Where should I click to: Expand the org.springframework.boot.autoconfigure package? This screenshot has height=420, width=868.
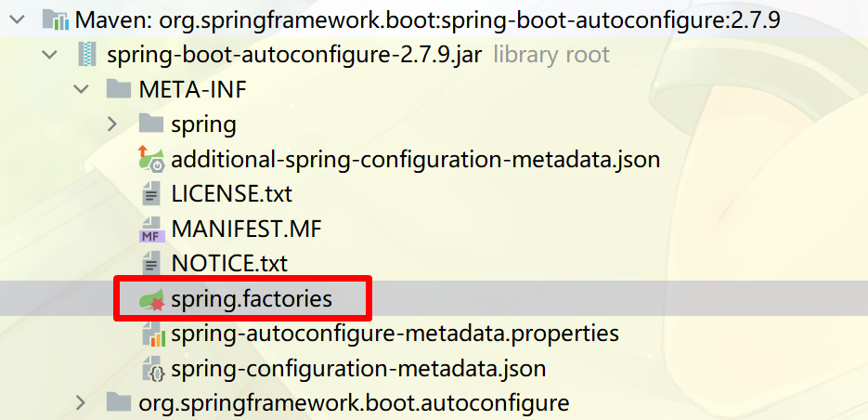pyautogui.click(x=81, y=402)
